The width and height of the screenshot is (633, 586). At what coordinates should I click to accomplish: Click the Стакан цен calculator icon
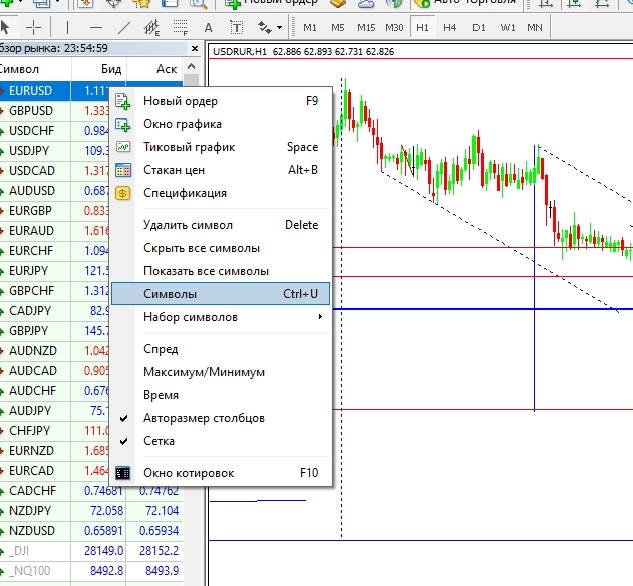pos(123,170)
